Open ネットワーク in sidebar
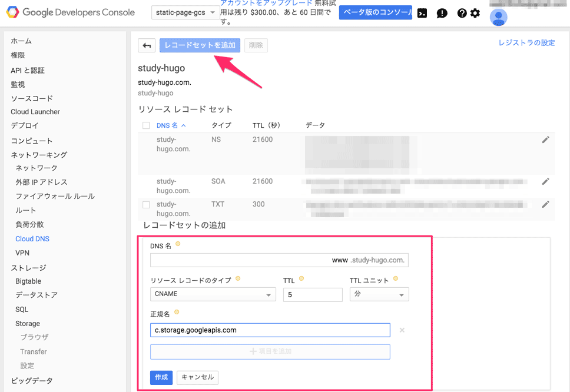Image resolution: width=570 pixels, height=392 pixels. coord(37,168)
